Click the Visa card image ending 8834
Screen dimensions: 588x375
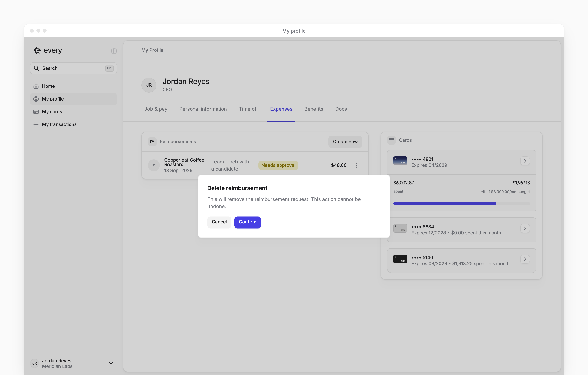400,228
